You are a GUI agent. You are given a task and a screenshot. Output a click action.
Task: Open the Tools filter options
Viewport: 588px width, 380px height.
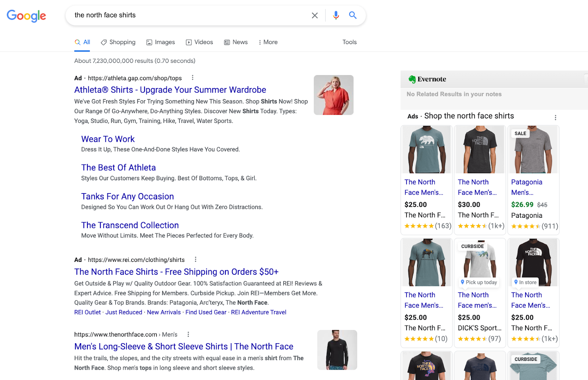click(x=349, y=42)
